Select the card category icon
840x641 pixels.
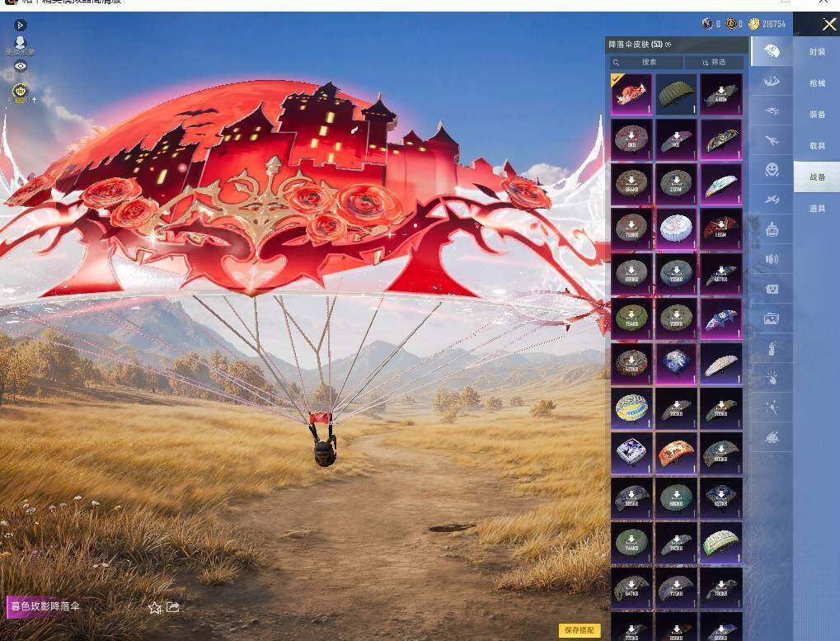point(772,289)
